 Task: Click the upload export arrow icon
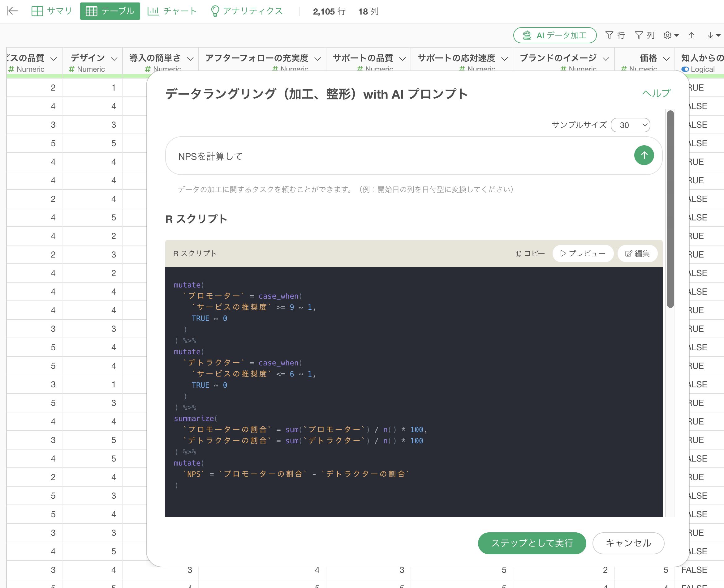(692, 35)
